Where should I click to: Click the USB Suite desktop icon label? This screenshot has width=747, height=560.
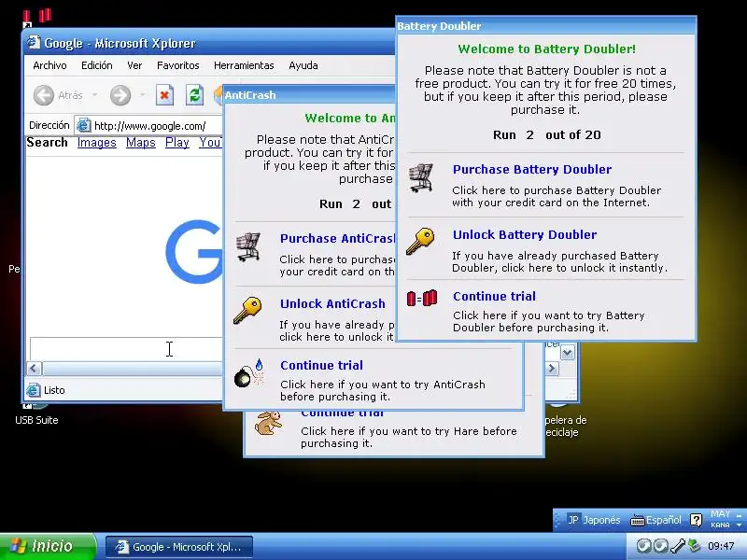[x=36, y=420]
